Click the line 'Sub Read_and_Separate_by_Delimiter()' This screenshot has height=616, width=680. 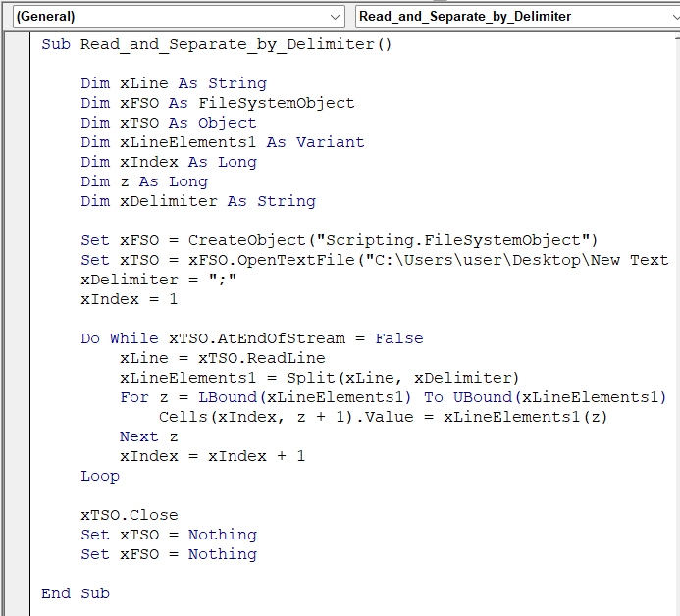coord(217,45)
